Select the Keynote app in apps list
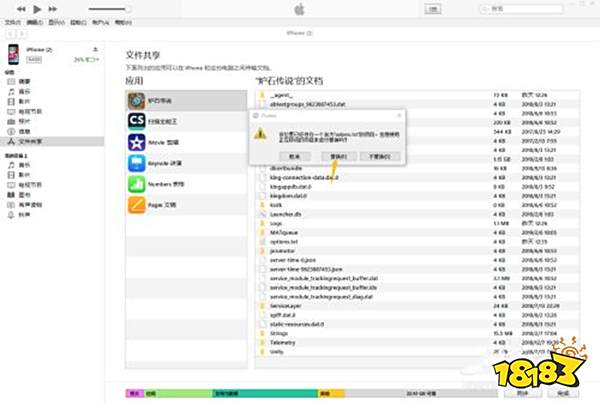 click(x=186, y=163)
